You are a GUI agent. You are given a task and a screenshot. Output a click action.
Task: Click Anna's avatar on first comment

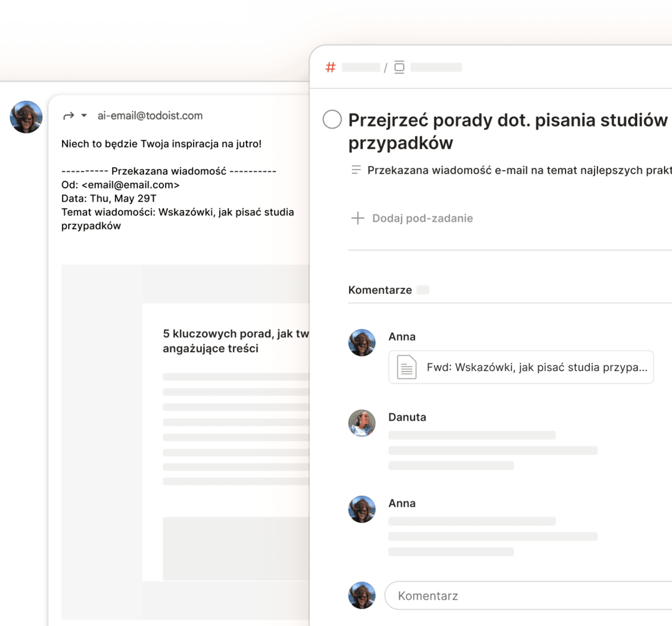coord(362,343)
